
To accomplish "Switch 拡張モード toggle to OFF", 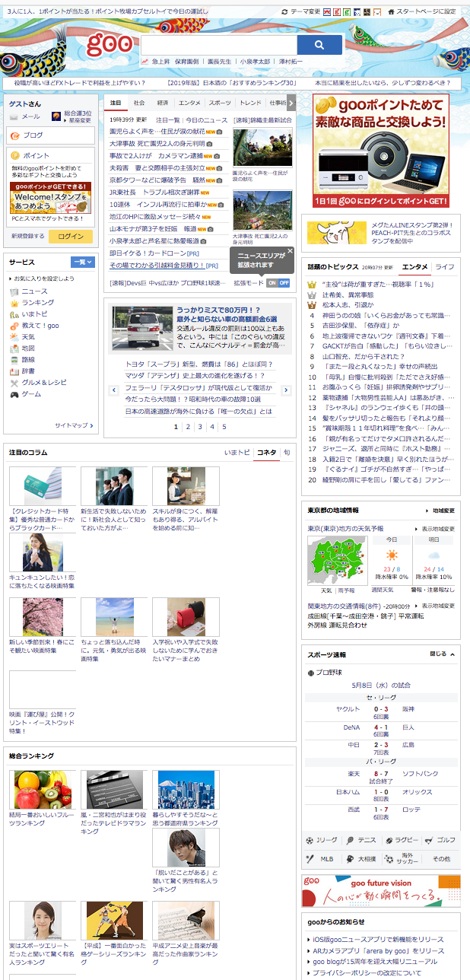I will (284, 282).
